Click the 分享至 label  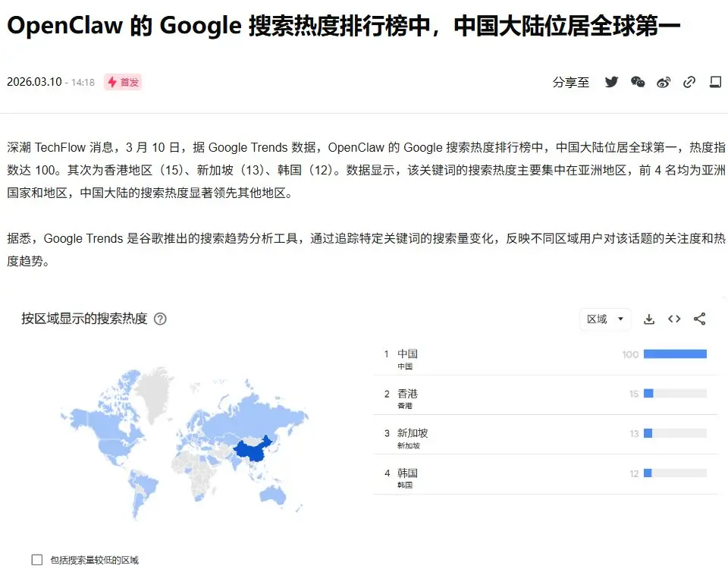coord(570,83)
